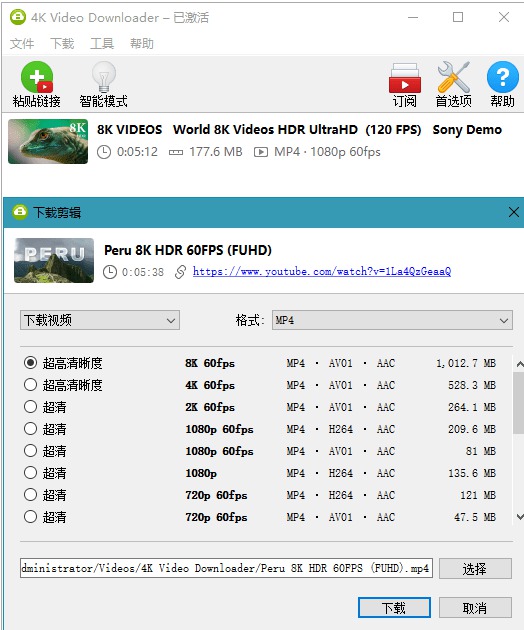524x630 pixels.
Task: Click the '177.6 MB' size text
Action: (x=216, y=152)
